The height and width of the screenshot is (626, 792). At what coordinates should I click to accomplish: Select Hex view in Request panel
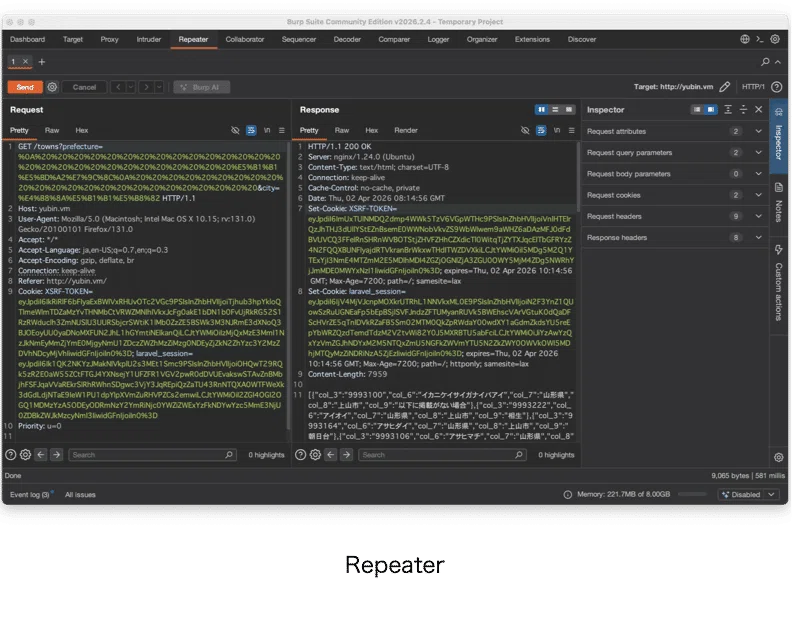[81, 130]
